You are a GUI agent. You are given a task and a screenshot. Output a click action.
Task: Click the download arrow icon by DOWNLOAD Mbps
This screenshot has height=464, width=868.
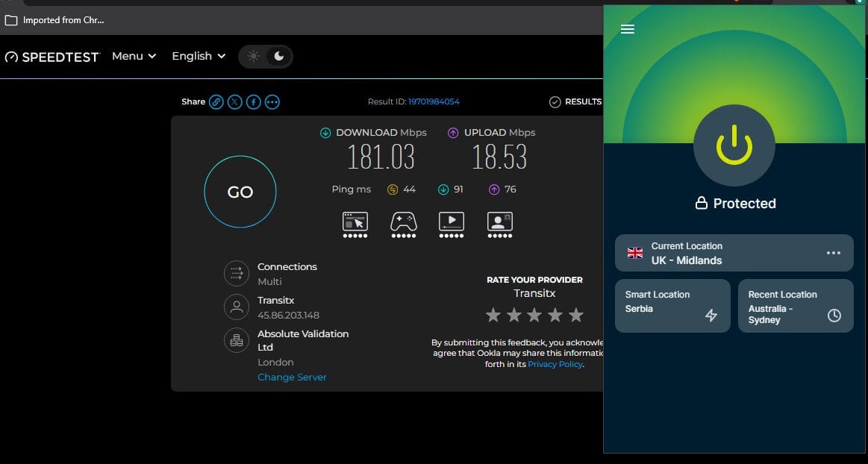point(325,133)
